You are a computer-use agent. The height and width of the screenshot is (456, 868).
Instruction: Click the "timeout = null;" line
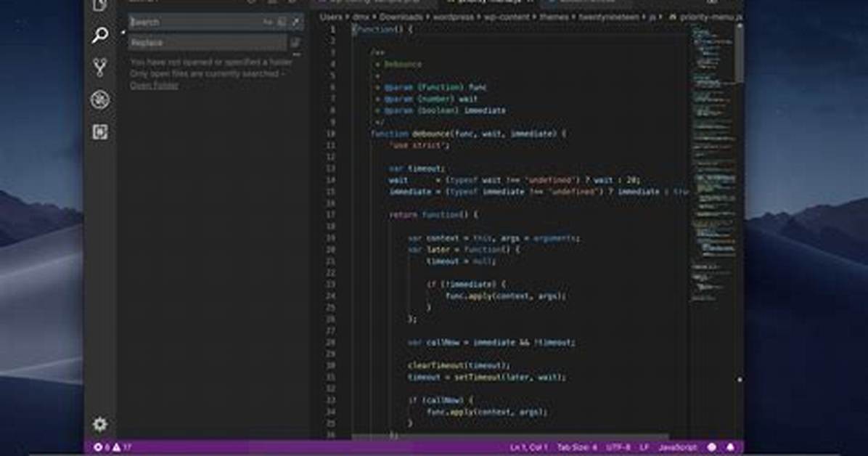point(461,261)
